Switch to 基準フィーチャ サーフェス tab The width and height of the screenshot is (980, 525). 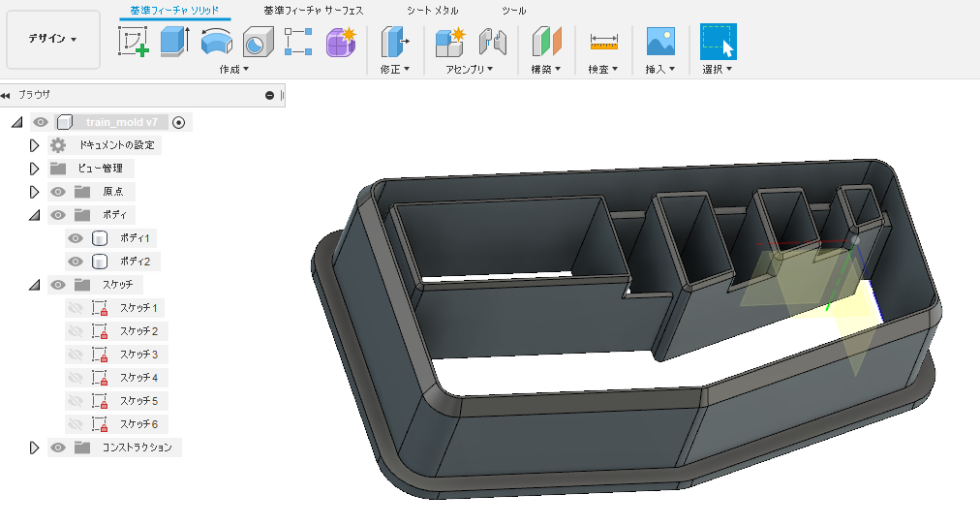[313, 11]
